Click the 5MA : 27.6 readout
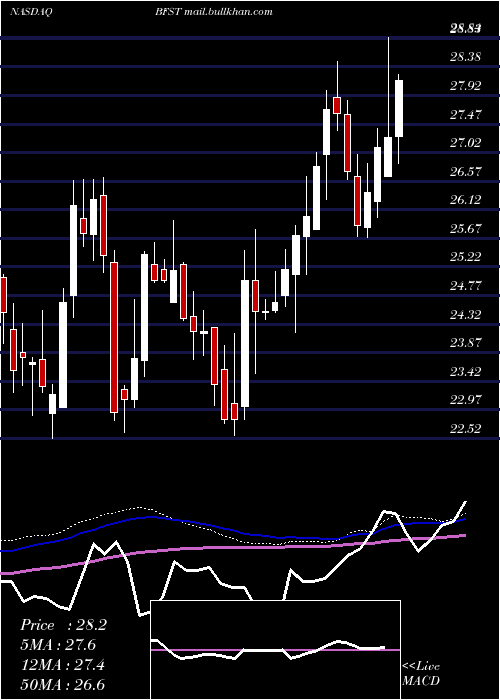 click(58, 645)
